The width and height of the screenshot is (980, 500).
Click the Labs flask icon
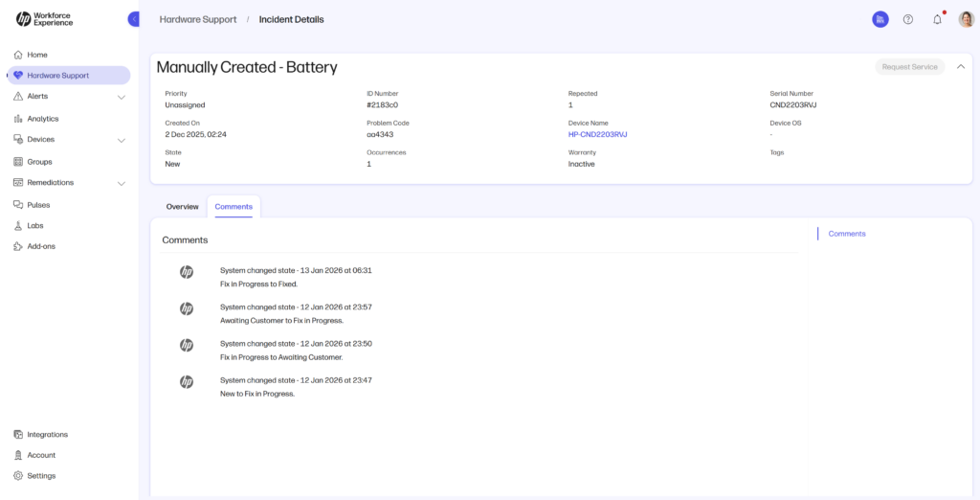click(18, 225)
